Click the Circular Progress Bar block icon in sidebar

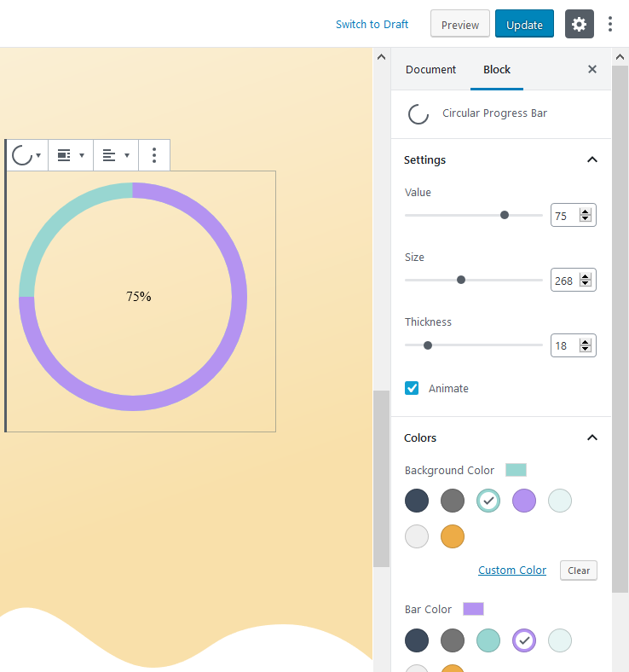(418, 114)
